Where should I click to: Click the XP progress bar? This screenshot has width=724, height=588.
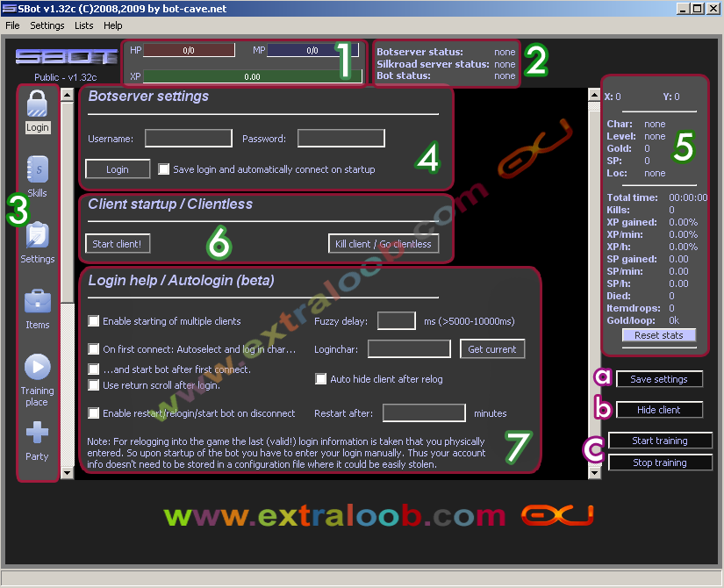tap(253, 76)
